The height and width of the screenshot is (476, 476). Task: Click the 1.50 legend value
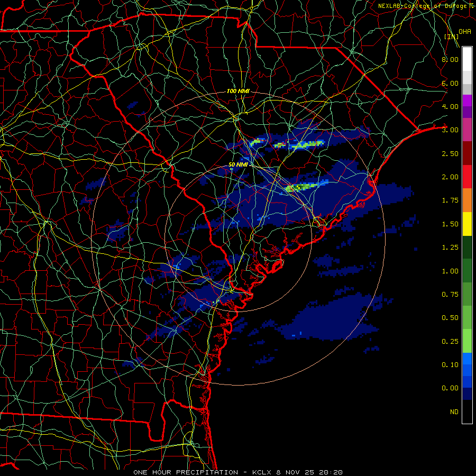click(450, 224)
